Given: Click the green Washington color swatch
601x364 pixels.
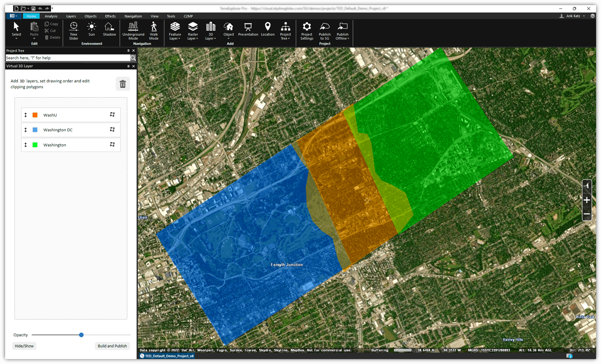Looking at the screenshot, I should [35, 145].
